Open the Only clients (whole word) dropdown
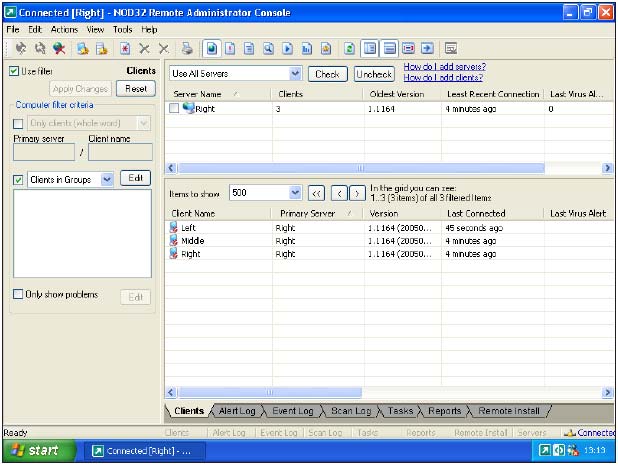Screen dimensions: 618x465 click(x=143, y=123)
